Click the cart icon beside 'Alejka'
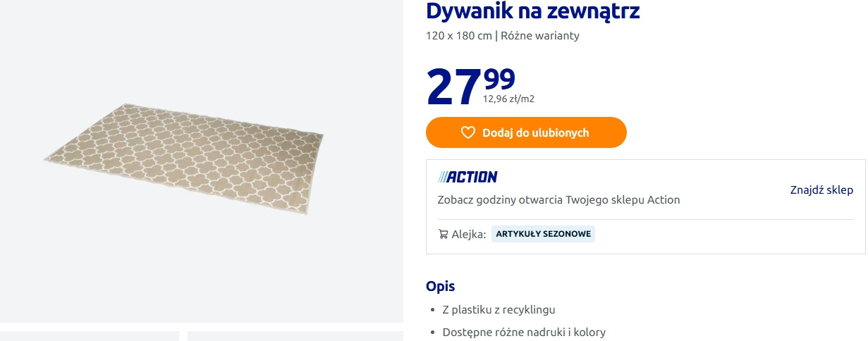This screenshot has width=868, height=341. 444,234
